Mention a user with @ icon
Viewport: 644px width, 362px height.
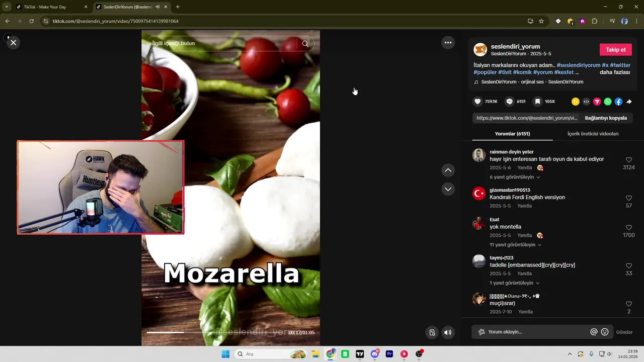[594, 332]
